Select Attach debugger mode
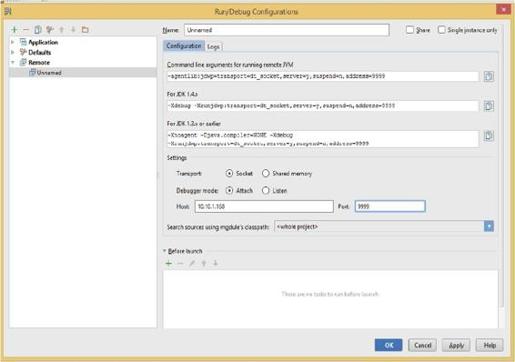 click(x=229, y=191)
